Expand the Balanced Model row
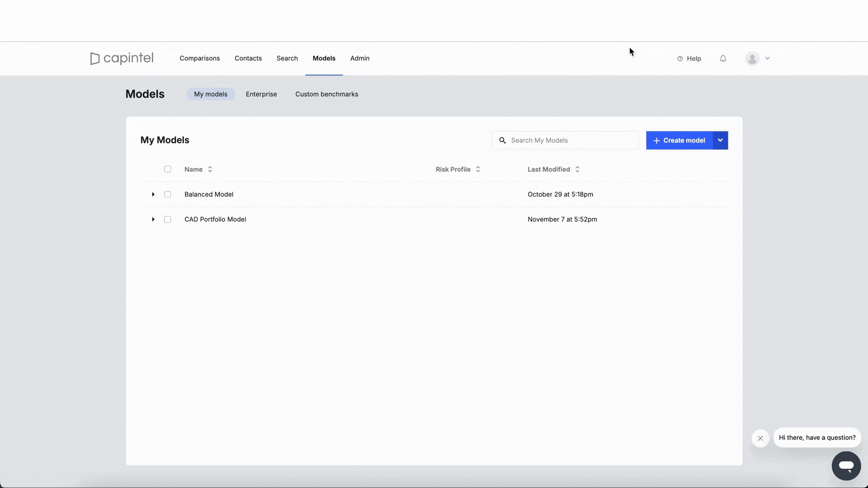 (x=153, y=194)
